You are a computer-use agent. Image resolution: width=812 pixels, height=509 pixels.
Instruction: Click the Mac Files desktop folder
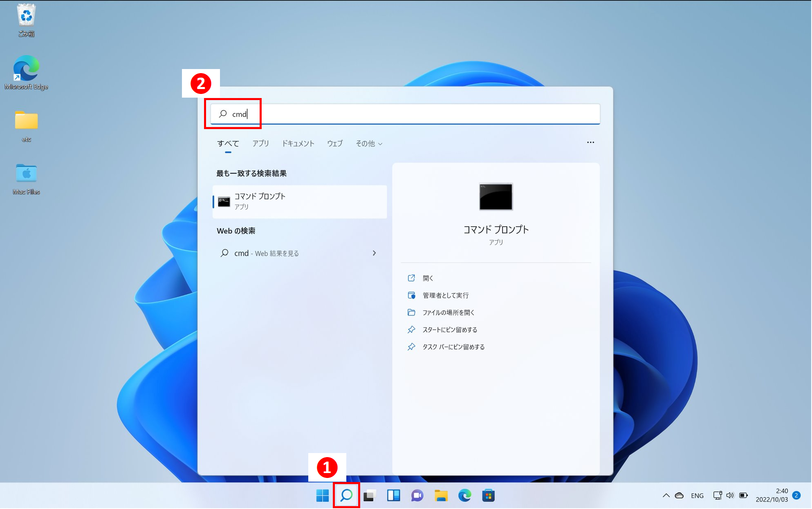pos(26,179)
